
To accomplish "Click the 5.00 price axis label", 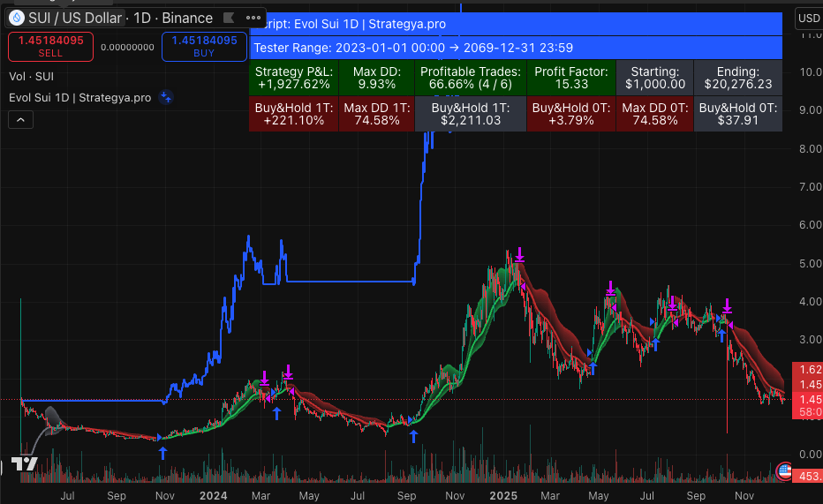I will coord(810,264).
